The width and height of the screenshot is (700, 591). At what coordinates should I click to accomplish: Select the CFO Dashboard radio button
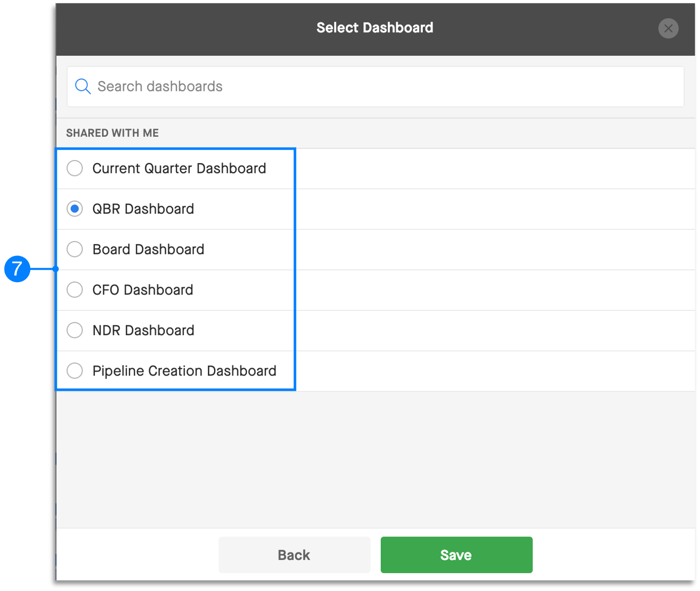(75, 290)
